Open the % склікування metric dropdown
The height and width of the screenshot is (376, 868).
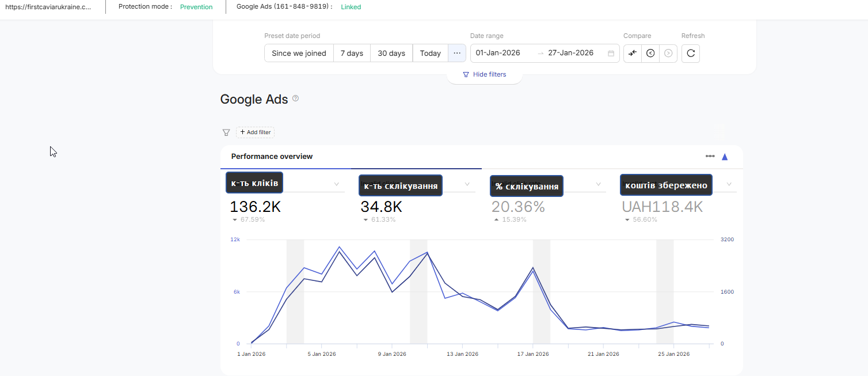599,184
